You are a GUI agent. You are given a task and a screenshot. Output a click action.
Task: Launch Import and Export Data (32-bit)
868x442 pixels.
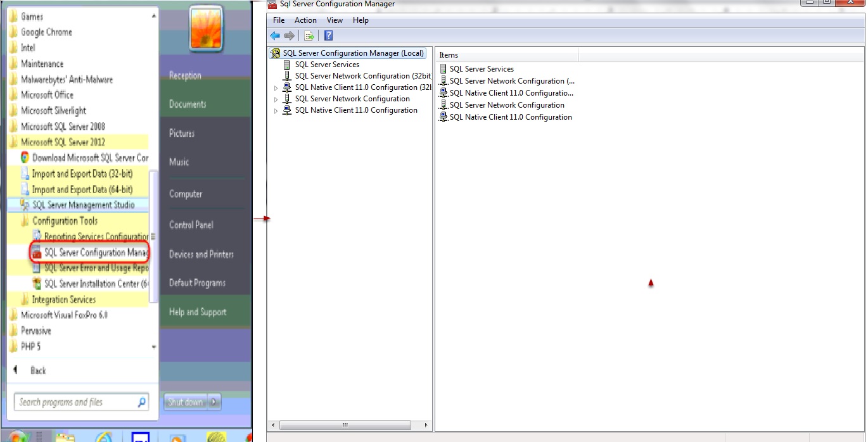(x=82, y=174)
